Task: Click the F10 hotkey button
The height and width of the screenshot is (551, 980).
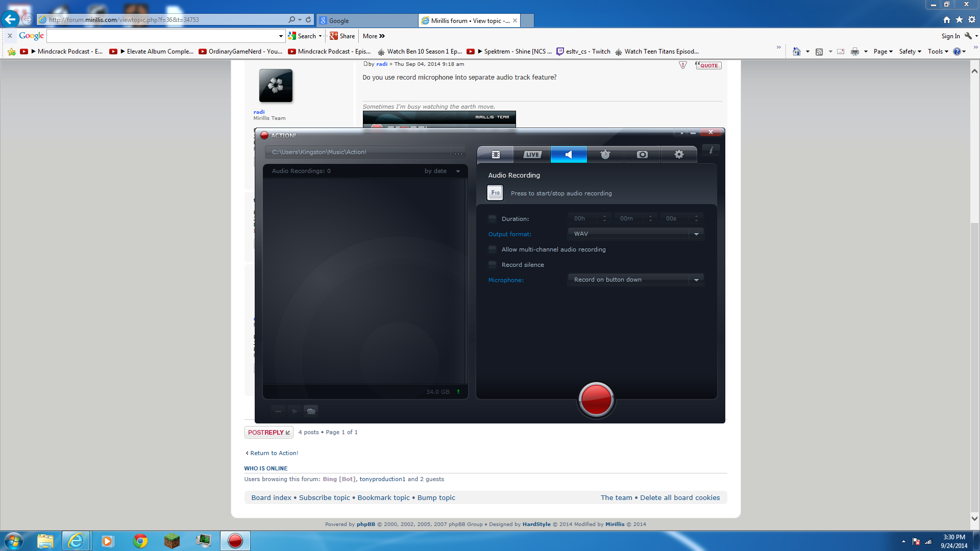Action: click(495, 193)
